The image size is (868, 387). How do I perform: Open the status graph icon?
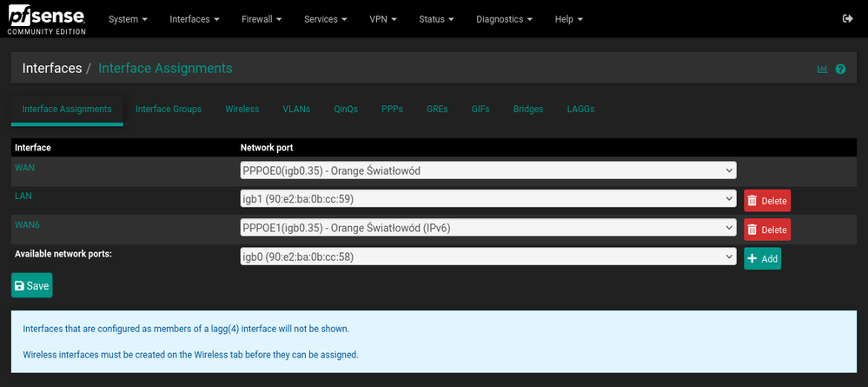[822, 69]
